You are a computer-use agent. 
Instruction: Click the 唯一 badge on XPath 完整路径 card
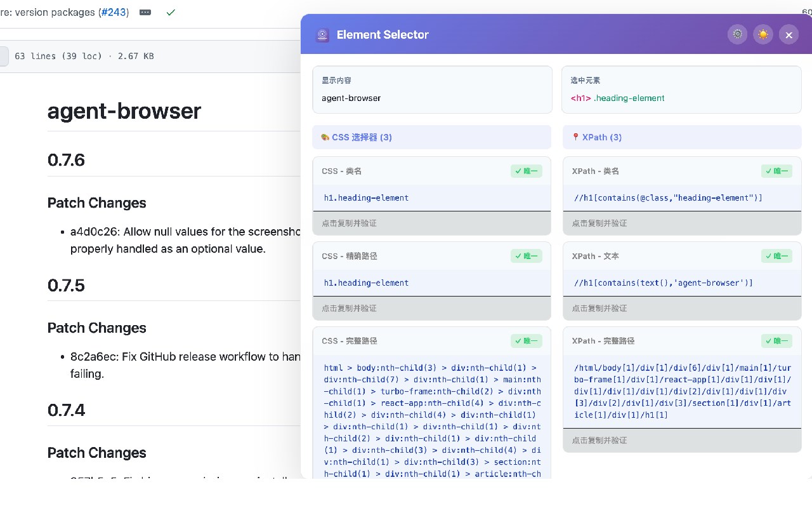[x=776, y=341]
